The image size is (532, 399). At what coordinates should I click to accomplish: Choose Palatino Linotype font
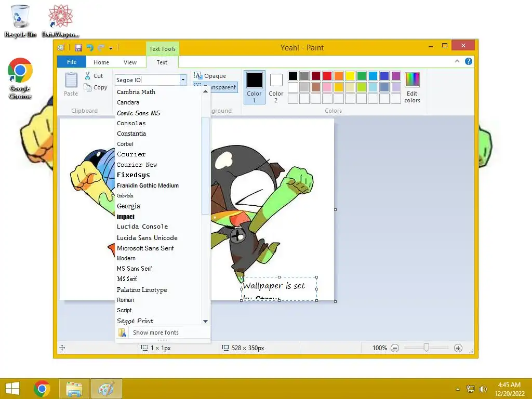coord(158,290)
